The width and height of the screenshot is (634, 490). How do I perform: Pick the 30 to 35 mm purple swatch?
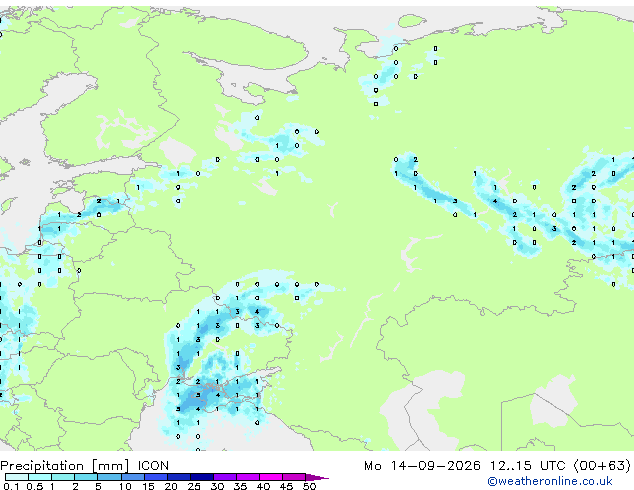(x=224, y=477)
